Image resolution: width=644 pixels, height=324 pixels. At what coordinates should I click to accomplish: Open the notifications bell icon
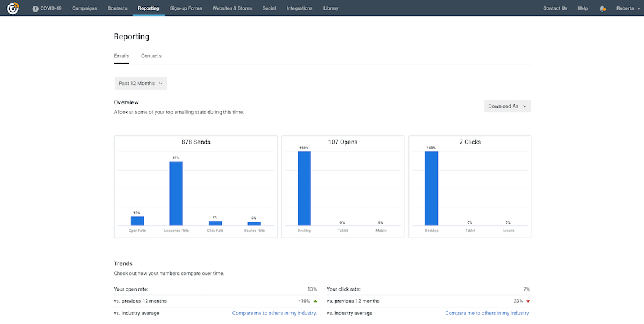coord(602,8)
